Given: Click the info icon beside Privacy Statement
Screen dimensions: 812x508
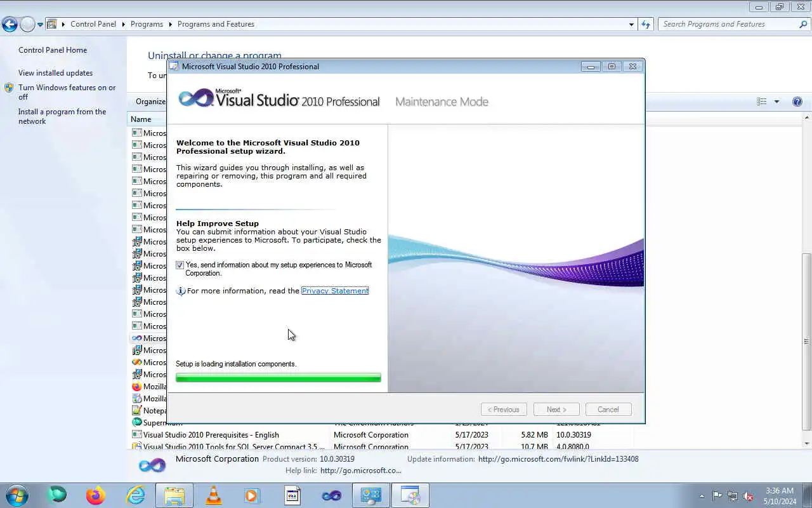Looking at the screenshot, I should [x=181, y=291].
